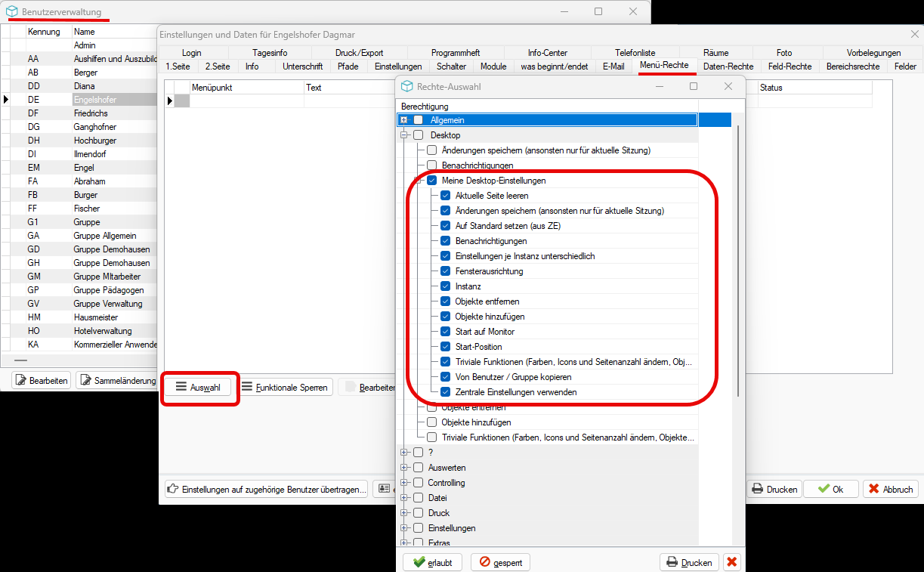Switch to the Tagesinfo tab
Image resolution: width=924 pixels, height=572 pixels.
pos(270,53)
